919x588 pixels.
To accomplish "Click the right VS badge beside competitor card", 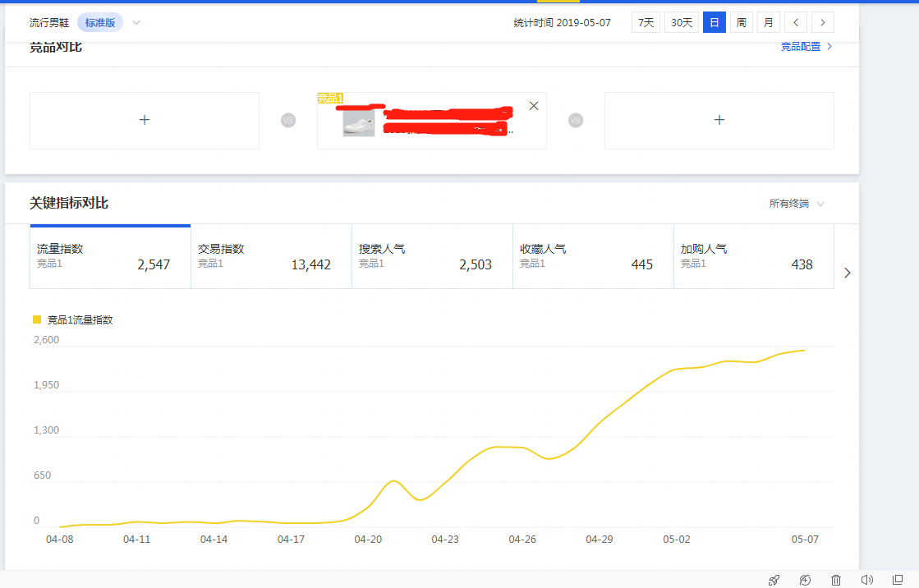I will click(x=576, y=120).
